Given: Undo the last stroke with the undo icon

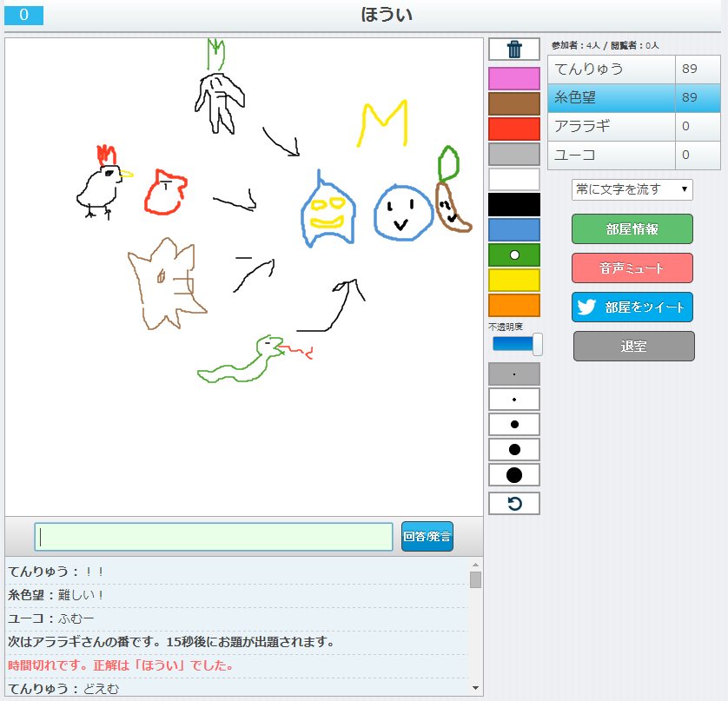Looking at the screenshot, I should coord(514,504).
